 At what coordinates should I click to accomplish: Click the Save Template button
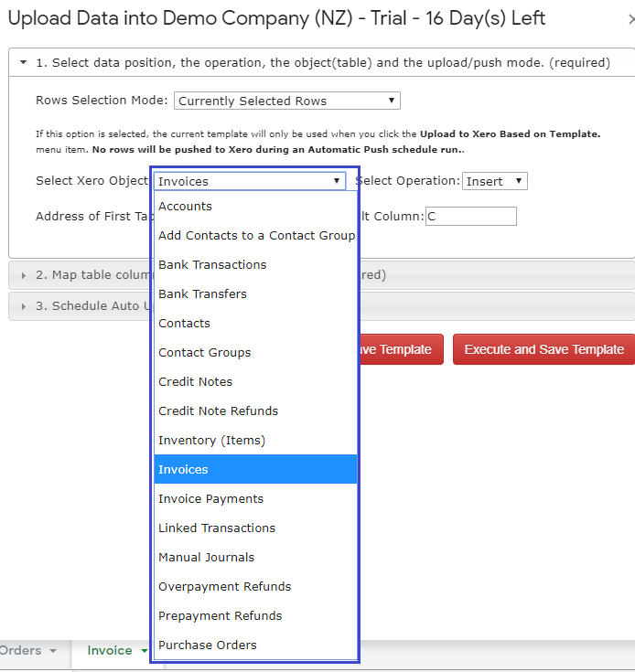coord(402,349)
